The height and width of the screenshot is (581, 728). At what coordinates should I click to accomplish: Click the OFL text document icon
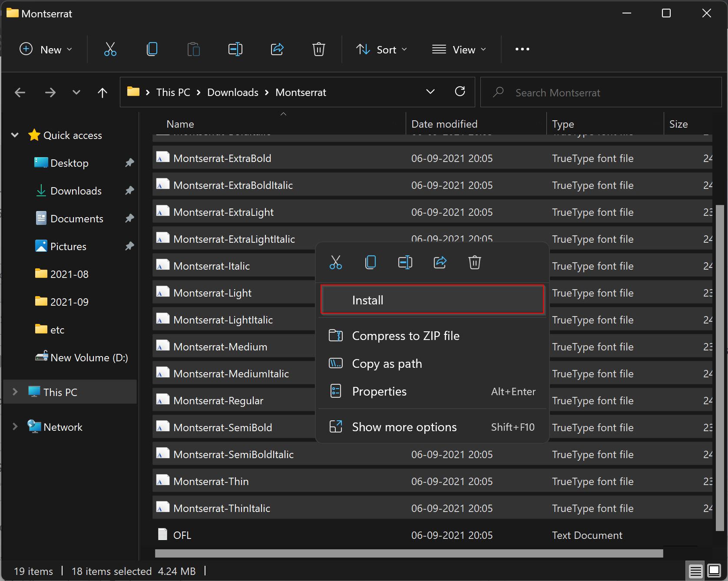tap(163, 535)
